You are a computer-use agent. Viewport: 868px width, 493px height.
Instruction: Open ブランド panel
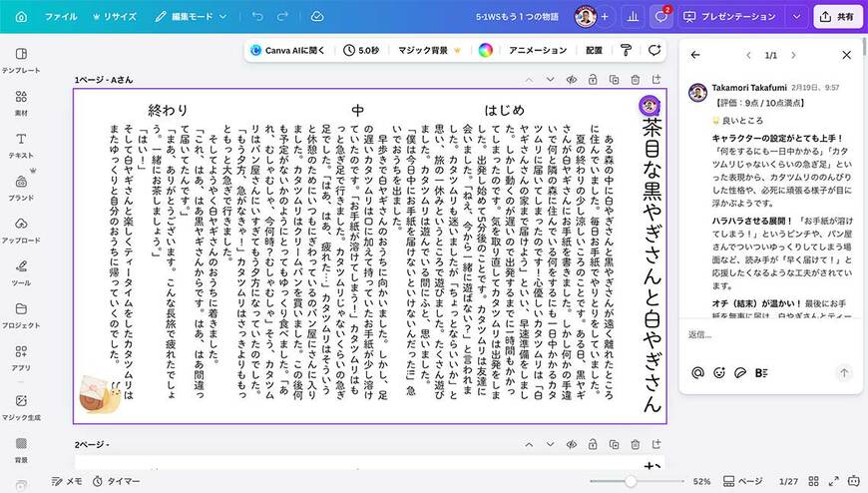point(21,189)
